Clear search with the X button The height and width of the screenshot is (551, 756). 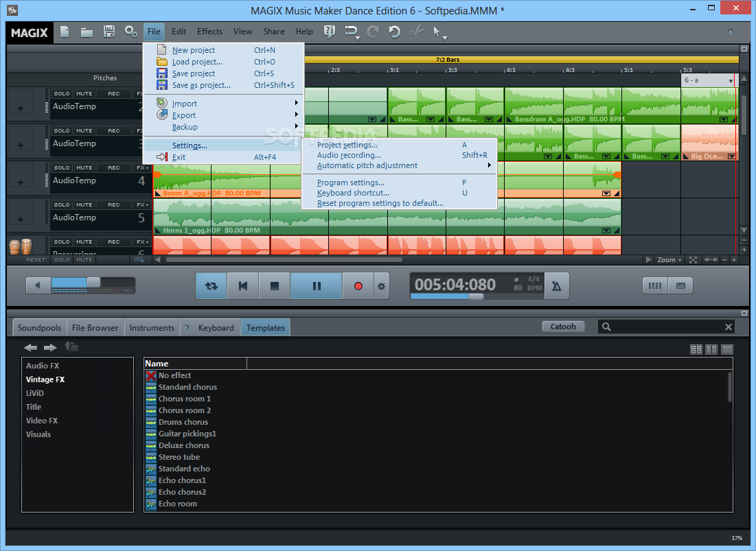(x=729, y=327)
